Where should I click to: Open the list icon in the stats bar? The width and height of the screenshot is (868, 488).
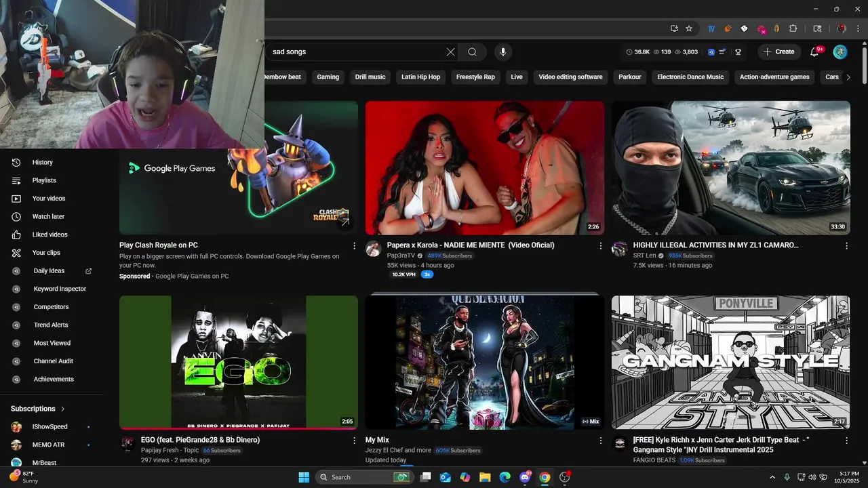723,52
